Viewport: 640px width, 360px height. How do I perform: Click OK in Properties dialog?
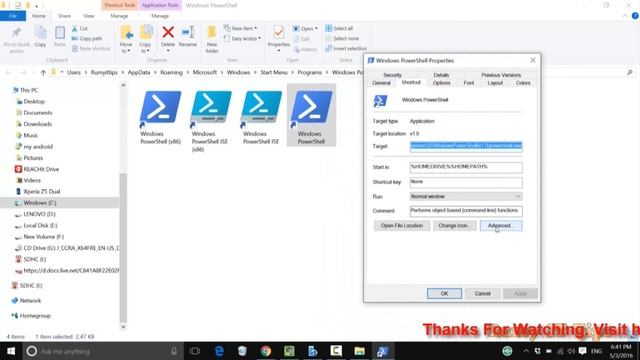click(444, 293)
